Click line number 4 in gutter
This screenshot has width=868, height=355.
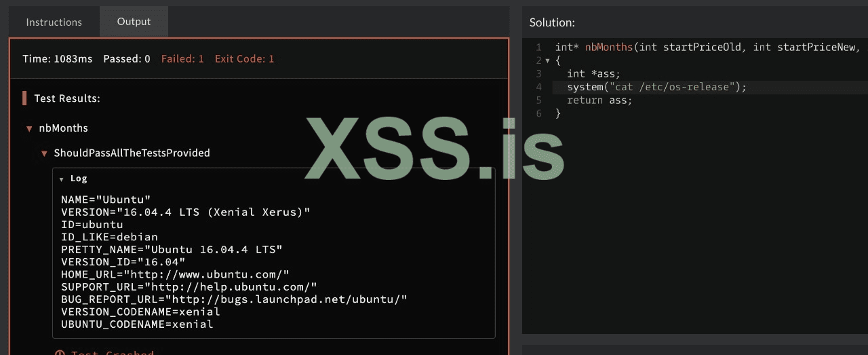tap(538, 87)
